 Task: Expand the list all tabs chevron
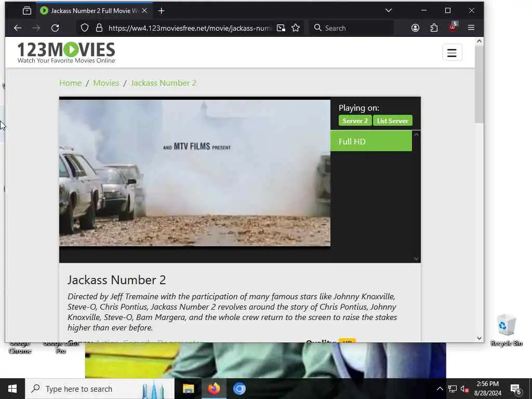point(389,10)
